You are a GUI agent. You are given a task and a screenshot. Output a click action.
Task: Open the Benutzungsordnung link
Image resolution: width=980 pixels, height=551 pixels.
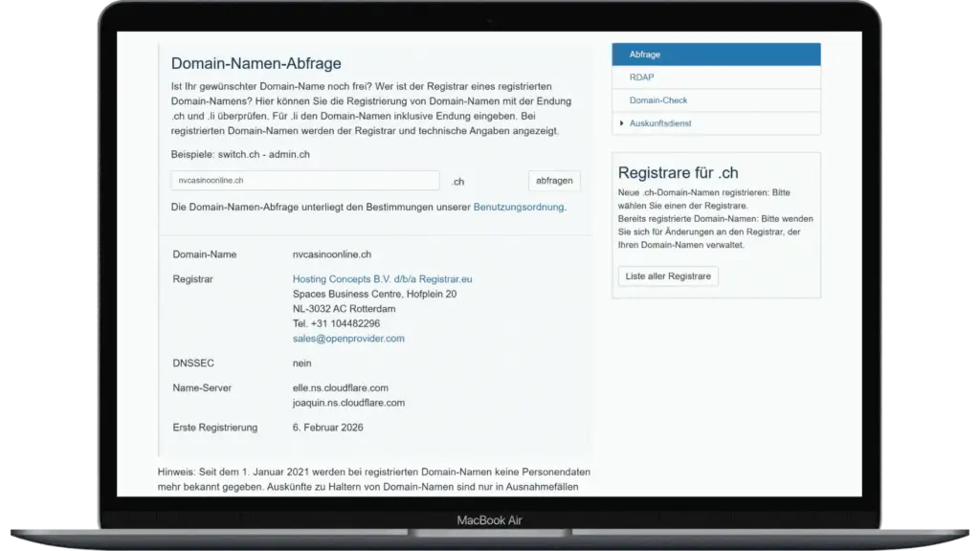518,207
